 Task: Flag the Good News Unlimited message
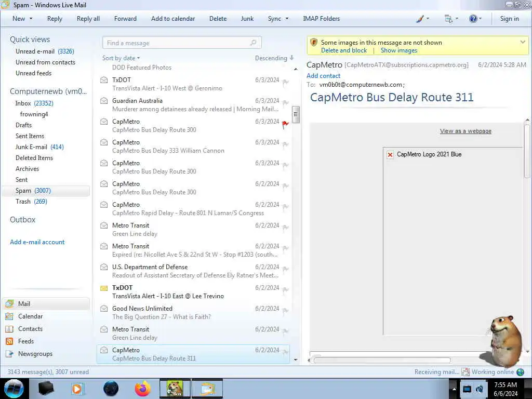tap(285, 311)
